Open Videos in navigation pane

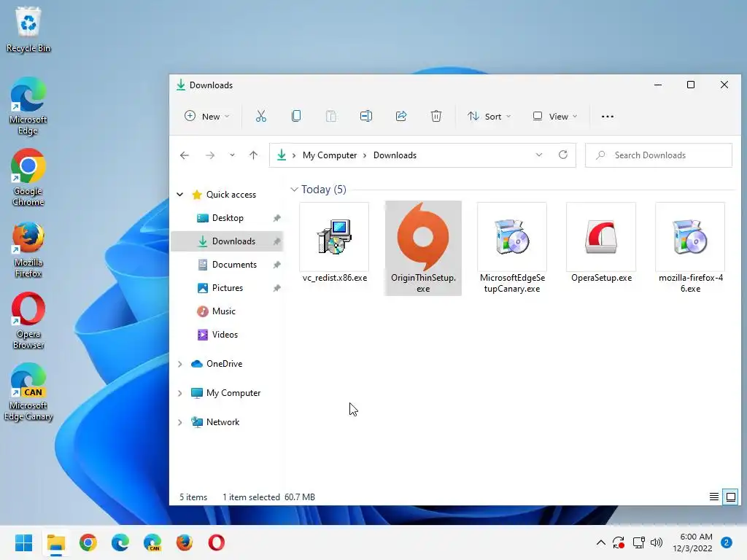pos(217,334)
